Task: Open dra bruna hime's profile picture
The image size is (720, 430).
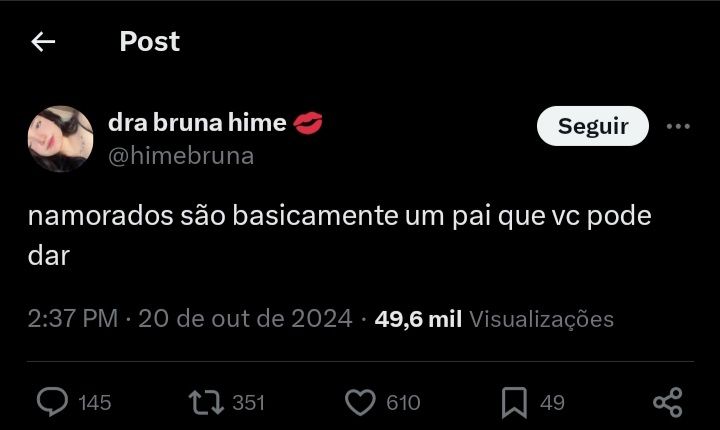Action: pos(61,139)
